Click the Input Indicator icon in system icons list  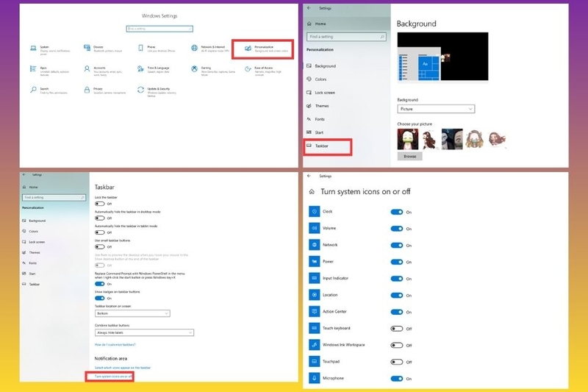(x=315, y=278)
